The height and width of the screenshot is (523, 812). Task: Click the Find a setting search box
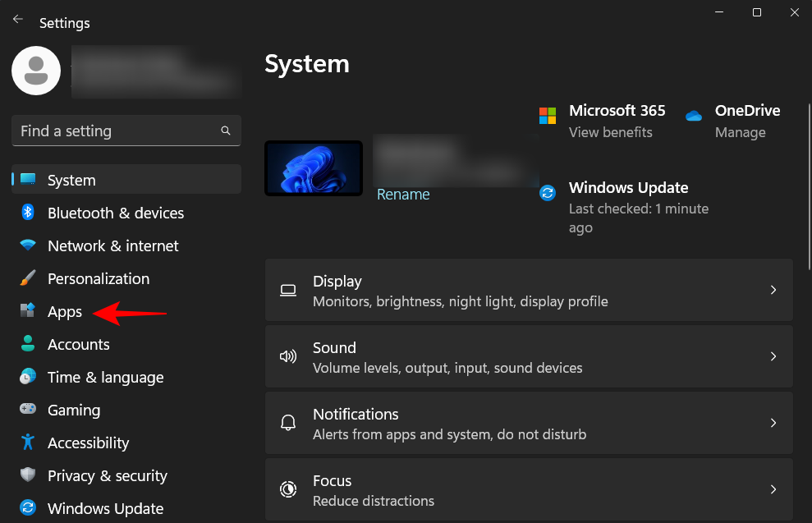click(126, 131)
